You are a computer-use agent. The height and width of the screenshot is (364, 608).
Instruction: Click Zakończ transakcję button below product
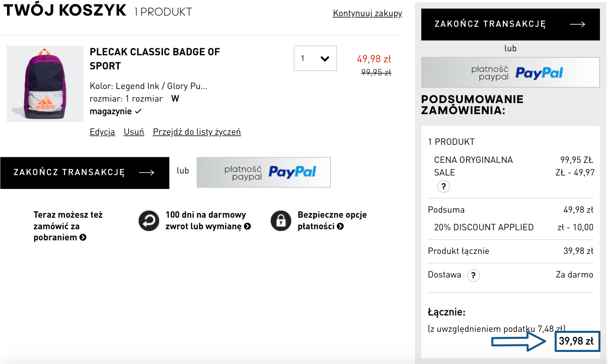click(x=85, y=172)
